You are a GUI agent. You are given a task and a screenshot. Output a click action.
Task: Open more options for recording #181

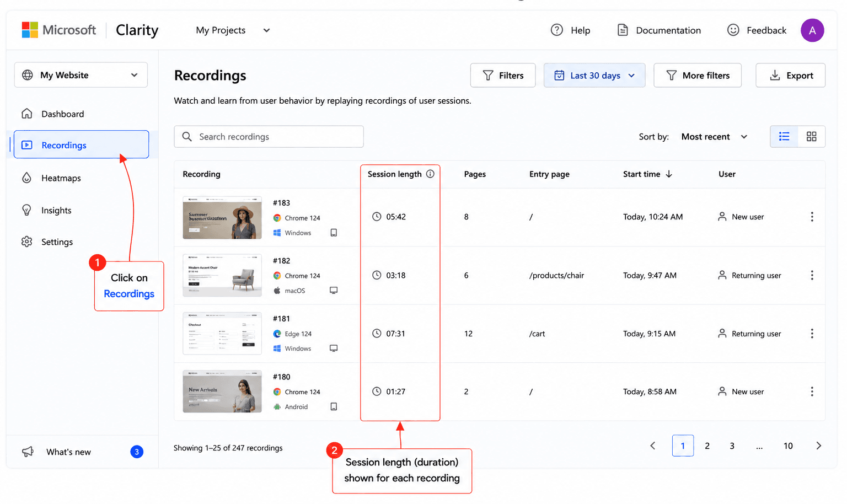click(812, 334)
